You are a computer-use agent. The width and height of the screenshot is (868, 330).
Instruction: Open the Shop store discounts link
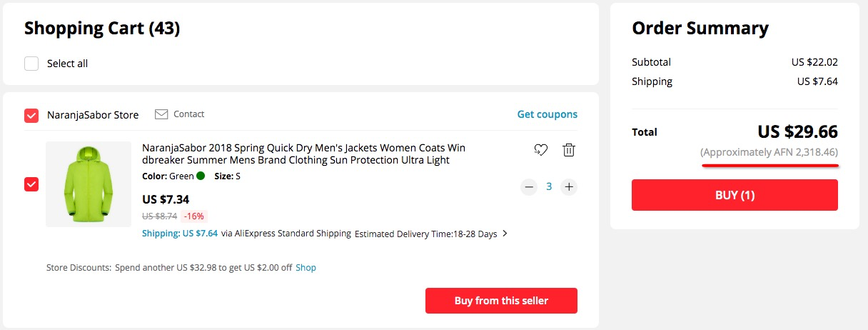[306, 268]
